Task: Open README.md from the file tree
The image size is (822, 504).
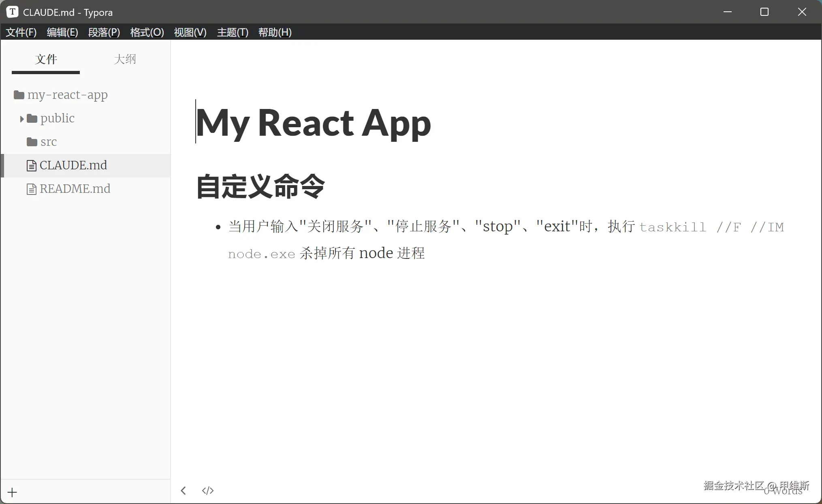Action: 75,189
